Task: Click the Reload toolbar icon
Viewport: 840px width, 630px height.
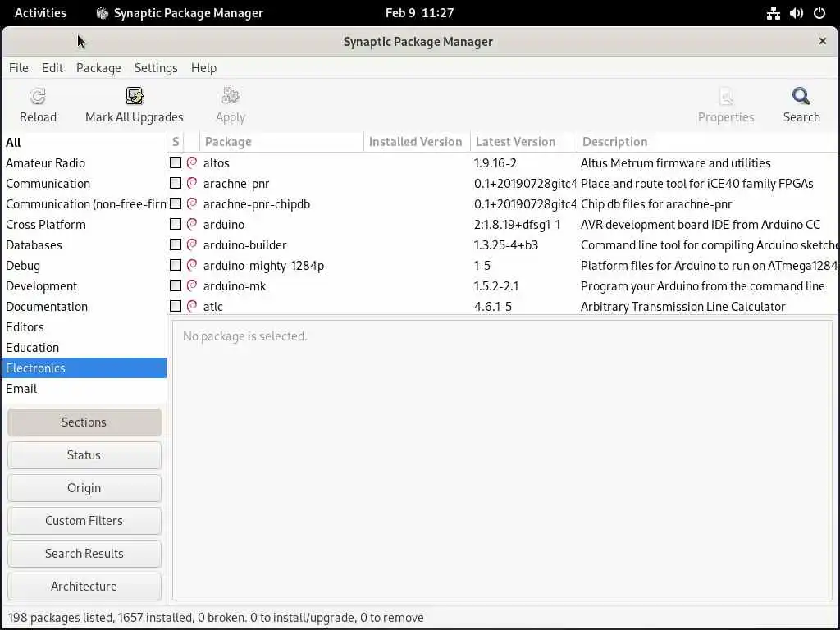Action: point(38,97)
